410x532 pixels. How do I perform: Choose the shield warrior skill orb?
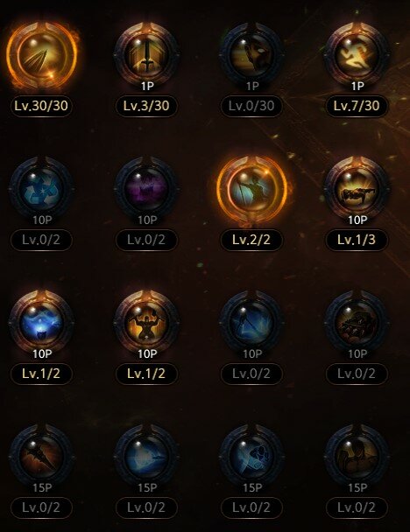point(252,55)
